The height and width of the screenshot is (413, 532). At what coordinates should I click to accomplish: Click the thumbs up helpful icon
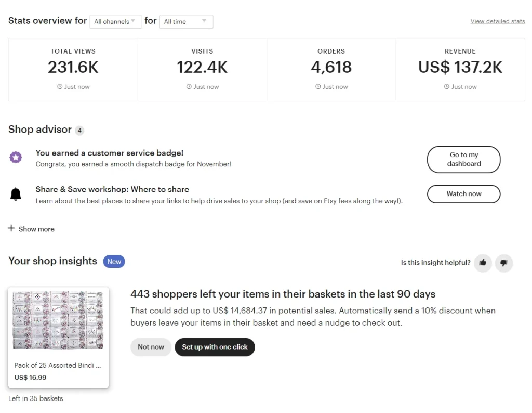(483, 263)
